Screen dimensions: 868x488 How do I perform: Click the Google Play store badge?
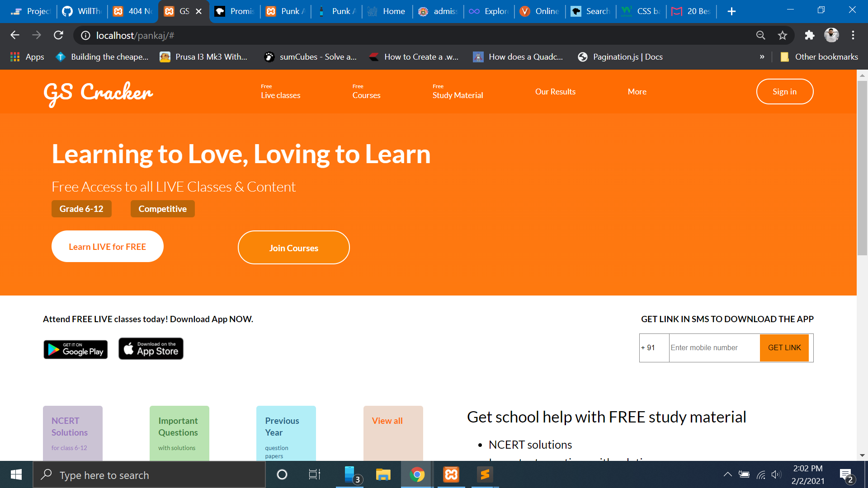(x=75, y=349)
